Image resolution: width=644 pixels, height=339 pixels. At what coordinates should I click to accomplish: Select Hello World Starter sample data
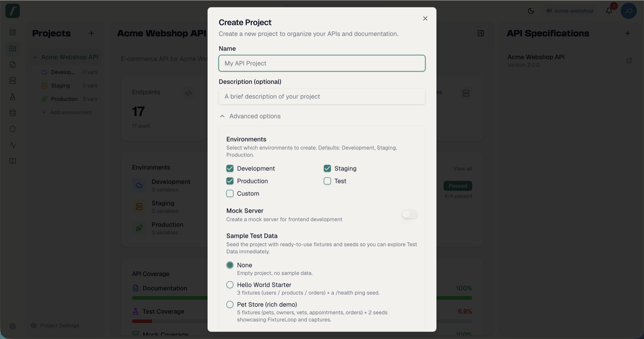[x=230, y=285]
